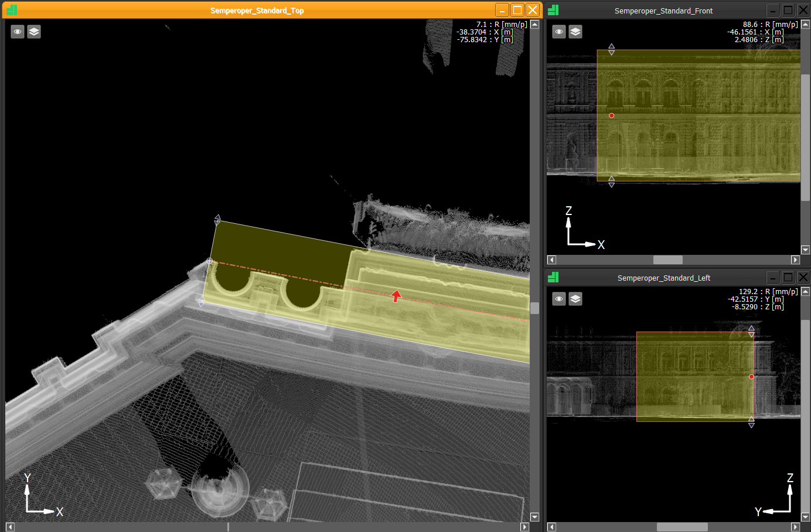Click top corner handle of clipping box in Top view

[x=217, y=220]
